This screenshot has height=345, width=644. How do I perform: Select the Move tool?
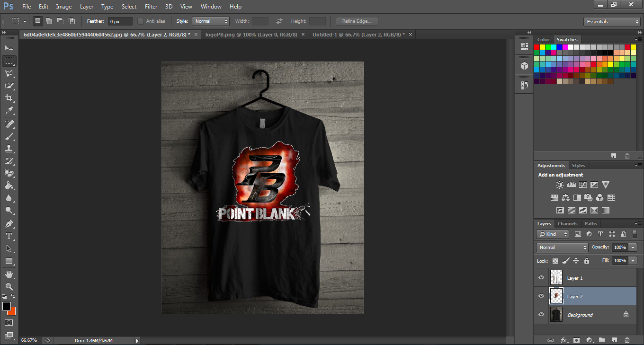click(9, 48)
